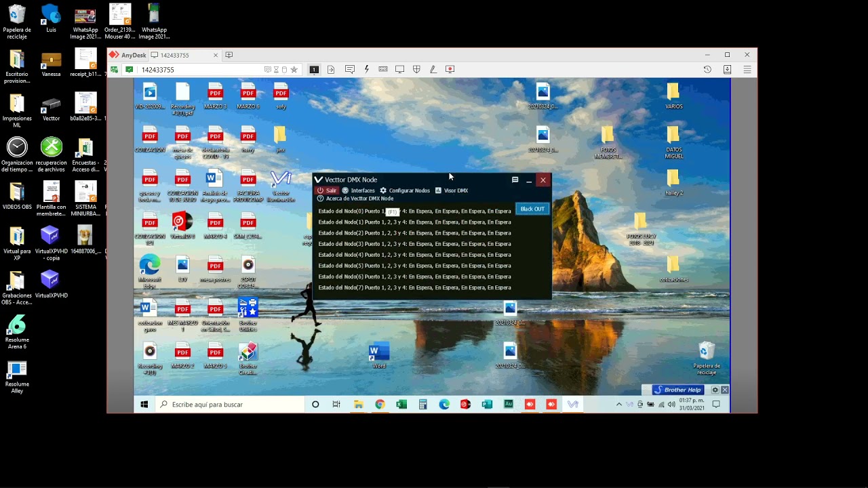
Task: Click the AnyDesk address field showing 142433755
Action: pyautogui.click(x=200, y=70)
